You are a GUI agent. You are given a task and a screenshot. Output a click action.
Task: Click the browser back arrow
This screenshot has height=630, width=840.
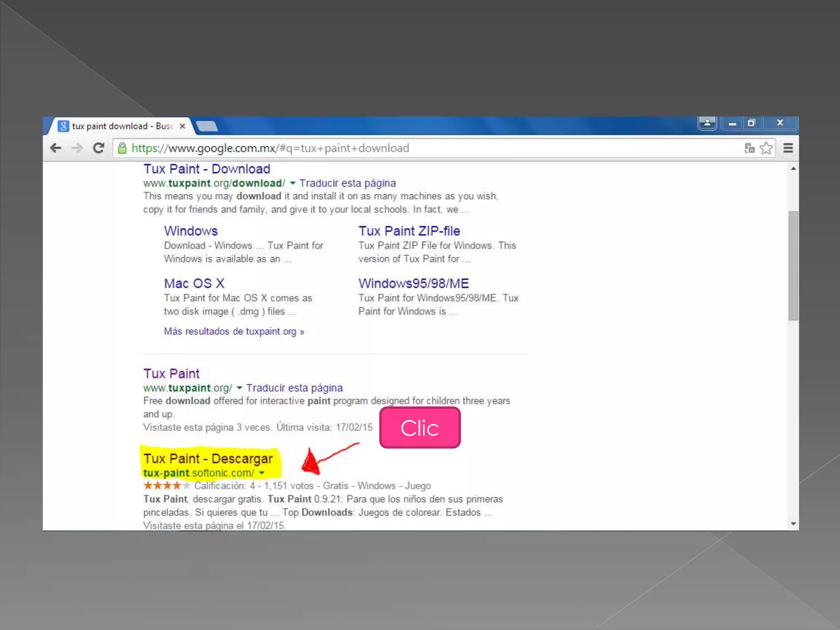[56, 148]
